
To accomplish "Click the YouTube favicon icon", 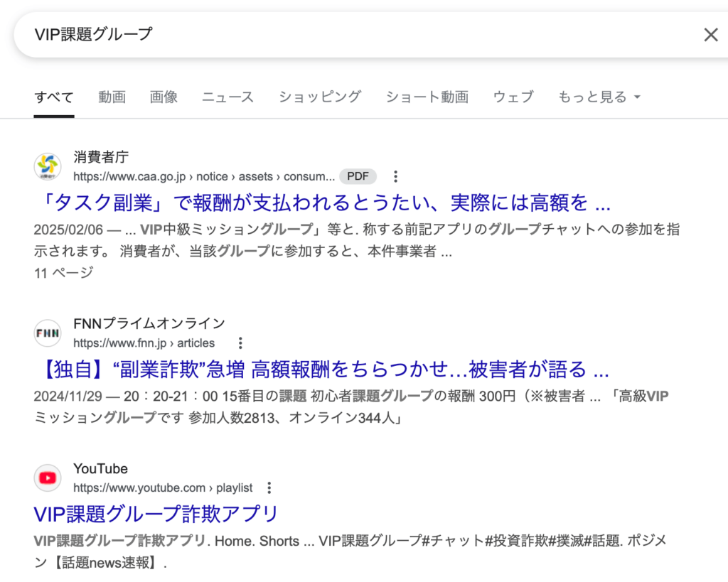I will [48, 478].
